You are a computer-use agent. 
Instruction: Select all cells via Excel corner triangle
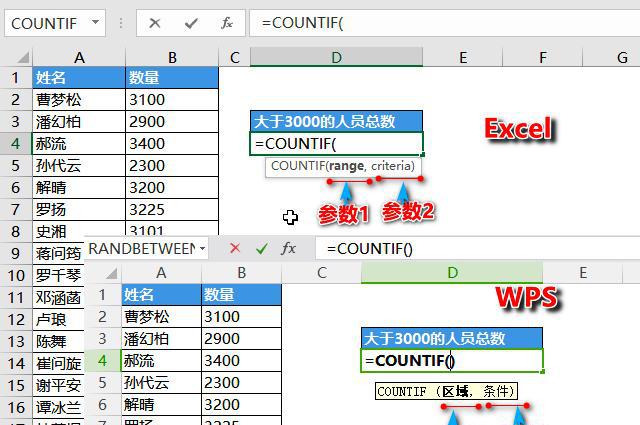[23, 57]
